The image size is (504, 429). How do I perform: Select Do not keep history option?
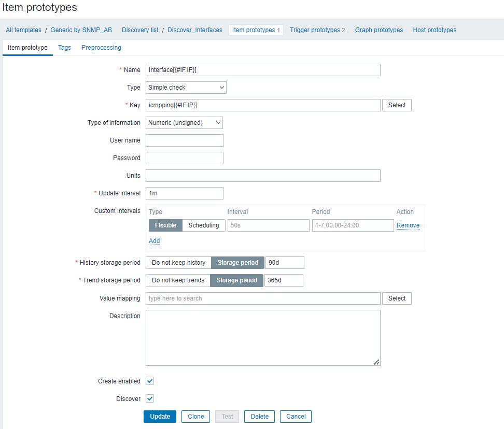[x=178, y=263]
